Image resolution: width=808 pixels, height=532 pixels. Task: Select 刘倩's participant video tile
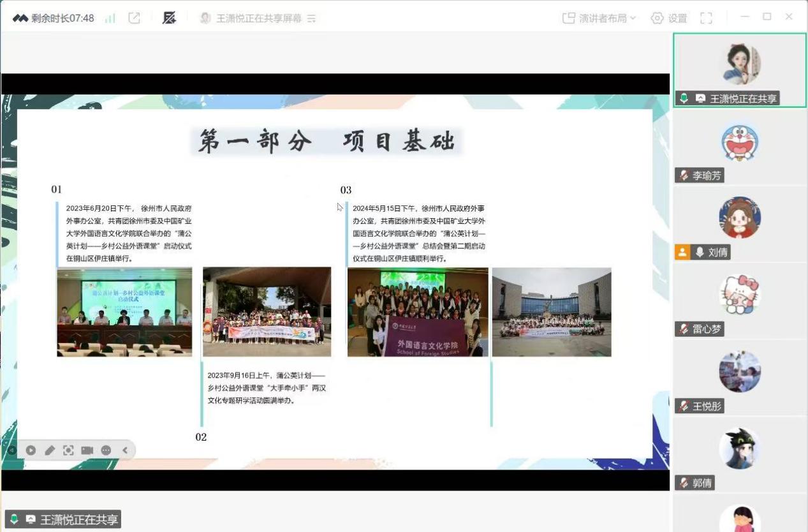tap(740, 224)
